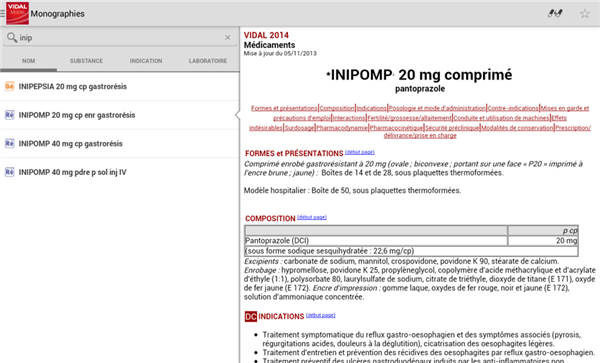Open the hamburger navigation menu
Image resolution: width=600 pixels, height=363 pixels.
click(x=2, y=14)
